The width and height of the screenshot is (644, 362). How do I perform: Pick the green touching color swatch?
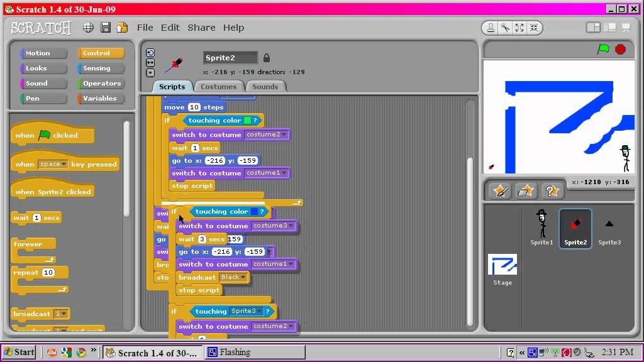click(x=248, y=120)
